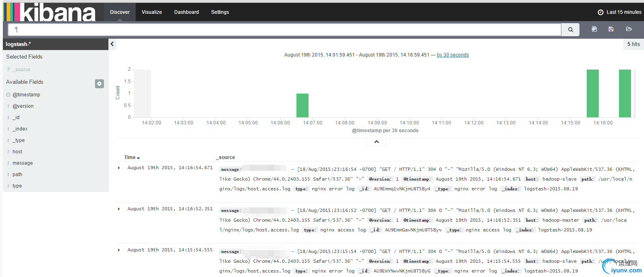Select the _id field

[16, 118]
